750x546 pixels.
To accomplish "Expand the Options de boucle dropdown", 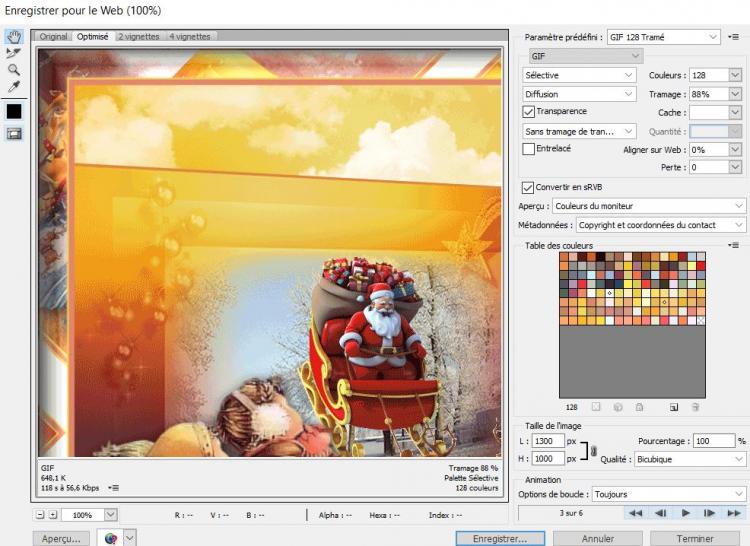I will (x=668, y=494).
